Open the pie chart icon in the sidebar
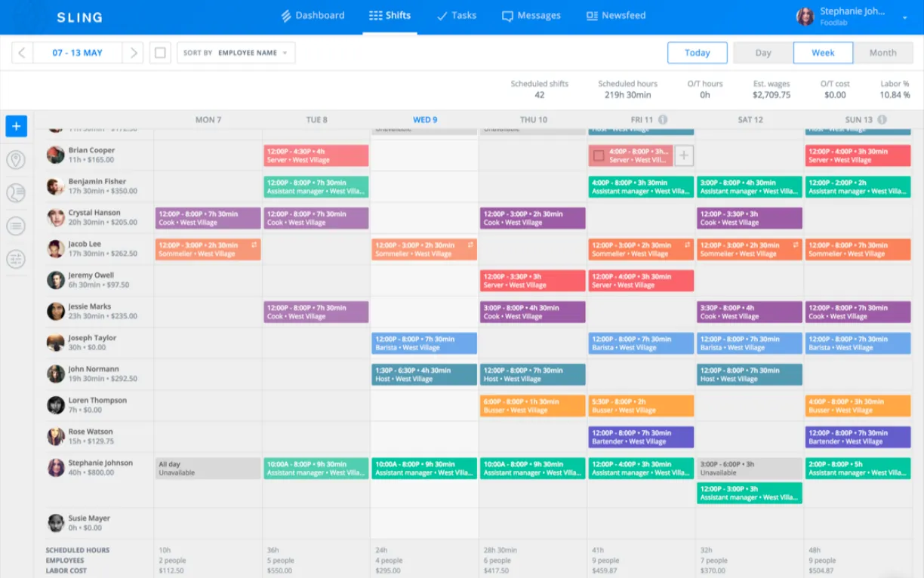The height and width of the screenshot is (578, 924). tap(16, 193)
